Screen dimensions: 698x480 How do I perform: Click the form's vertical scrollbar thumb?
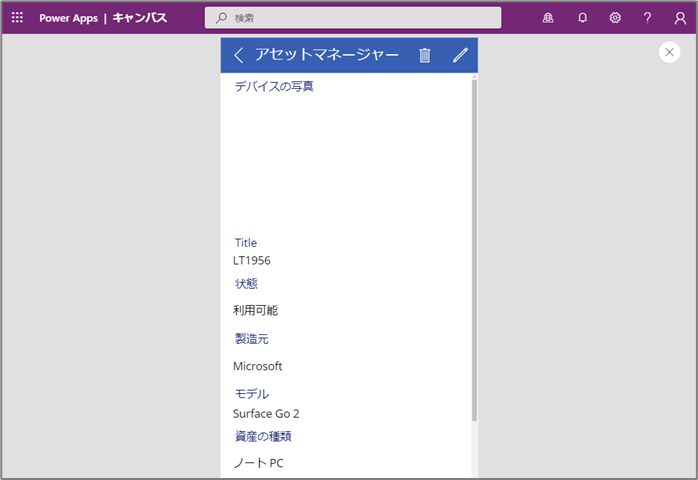475,249
